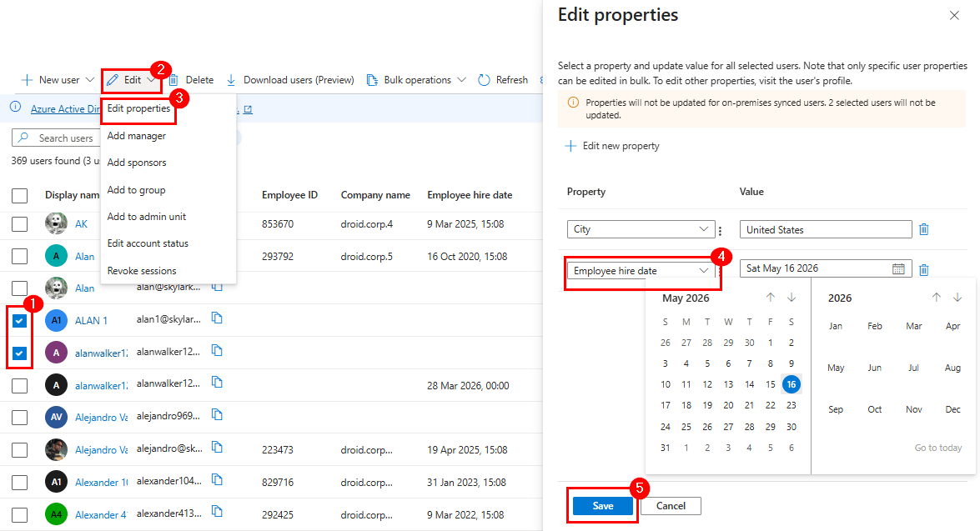Sort by Employee hire date column header
Viewport: 980px width, 531px height.
tap(470, 195)
